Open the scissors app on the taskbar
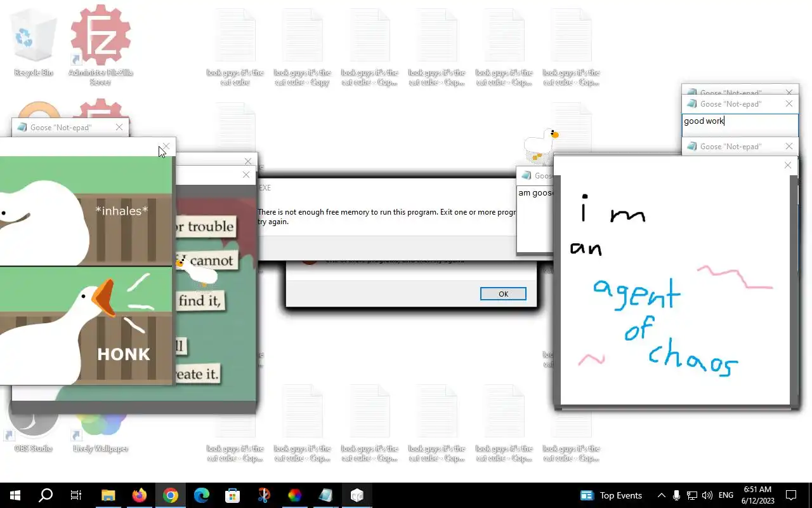The width and height of the screenshot is (812, 508). [264, 495]
